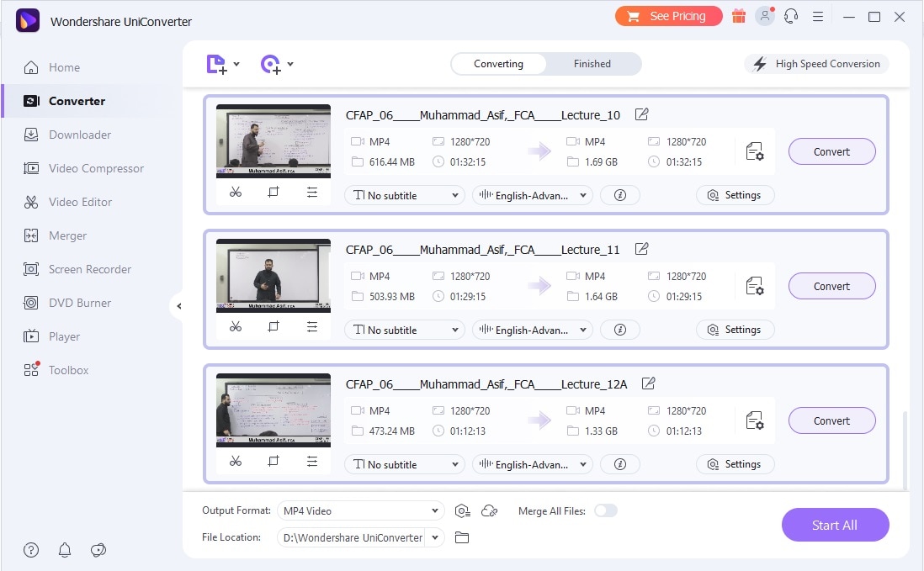Open audio track dropdown for Lecture_10
Viewport: 924px width, 571px height.
click(532, 195)
